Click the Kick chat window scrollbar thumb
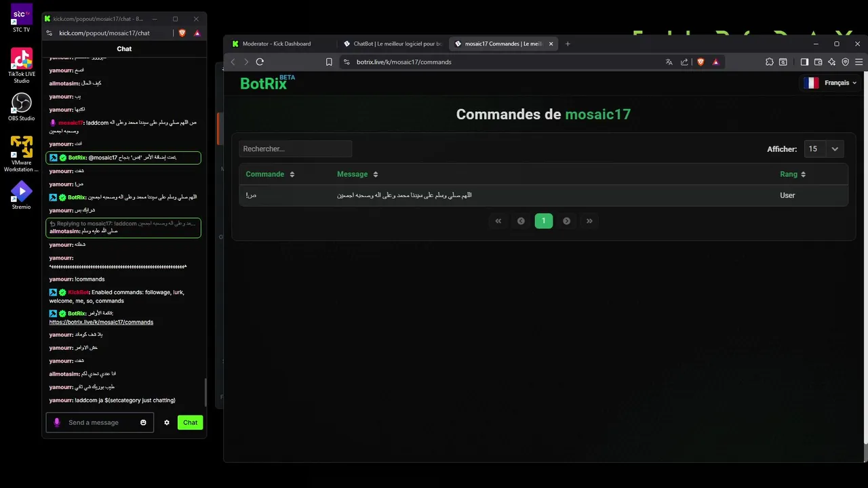Screen dimensions: 868x488 [x=205, y=391]
